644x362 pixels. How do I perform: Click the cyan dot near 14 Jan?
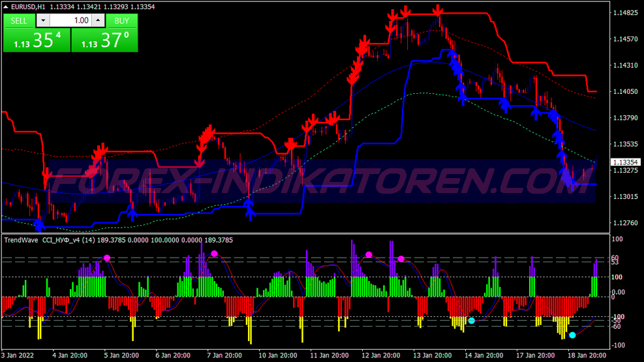click(x=472, y=320)
